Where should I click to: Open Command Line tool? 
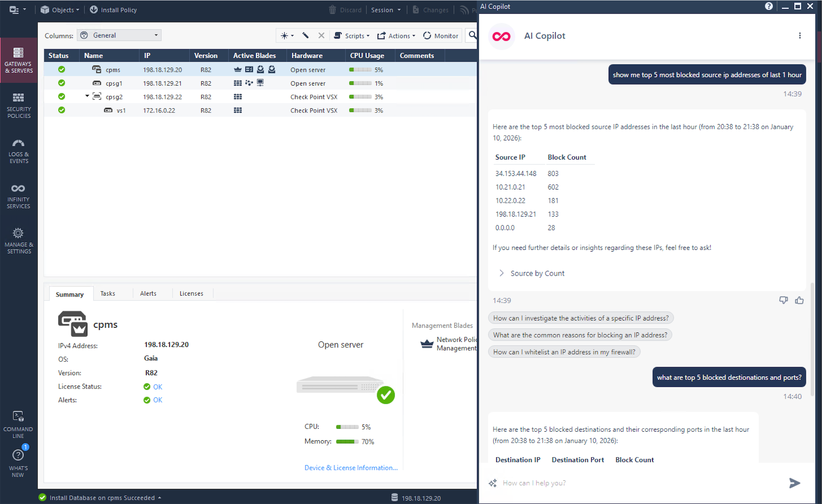18,424
